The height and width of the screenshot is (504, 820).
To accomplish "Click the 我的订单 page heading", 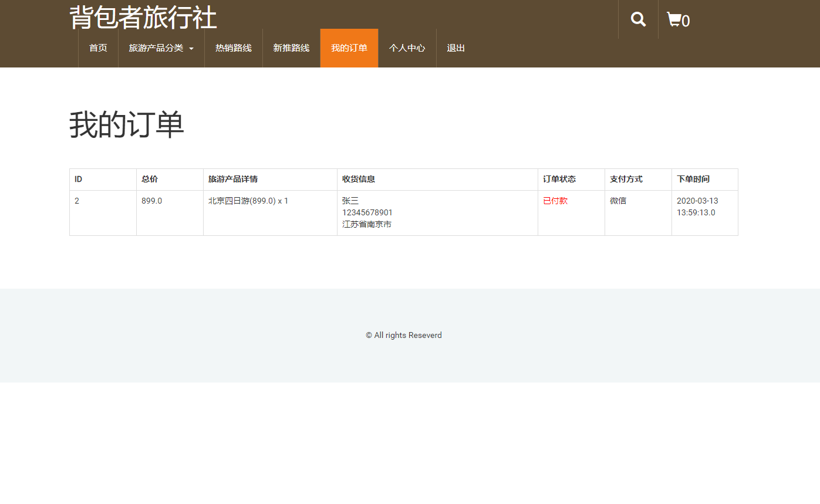I will (126, 124).
